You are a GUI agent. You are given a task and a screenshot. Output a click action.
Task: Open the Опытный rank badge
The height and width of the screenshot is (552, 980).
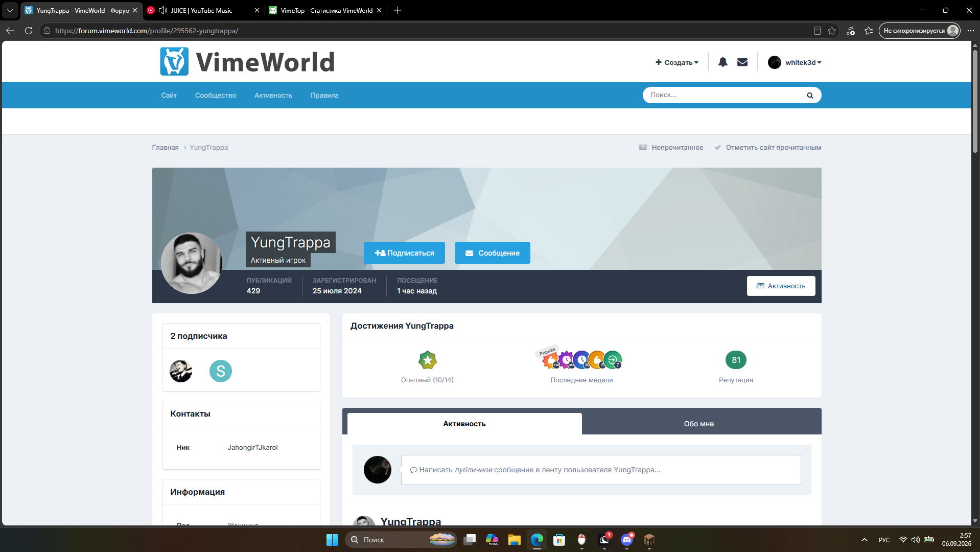point(427,360)
